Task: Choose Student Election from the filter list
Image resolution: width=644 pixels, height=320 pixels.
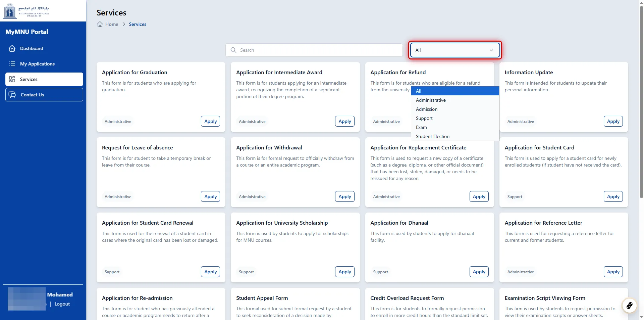Action: [x=455, y=136]
